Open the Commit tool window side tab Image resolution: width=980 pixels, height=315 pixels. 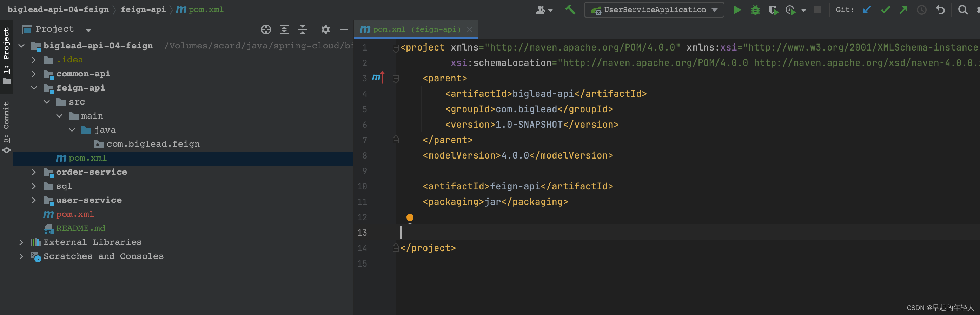coord(6,127)
